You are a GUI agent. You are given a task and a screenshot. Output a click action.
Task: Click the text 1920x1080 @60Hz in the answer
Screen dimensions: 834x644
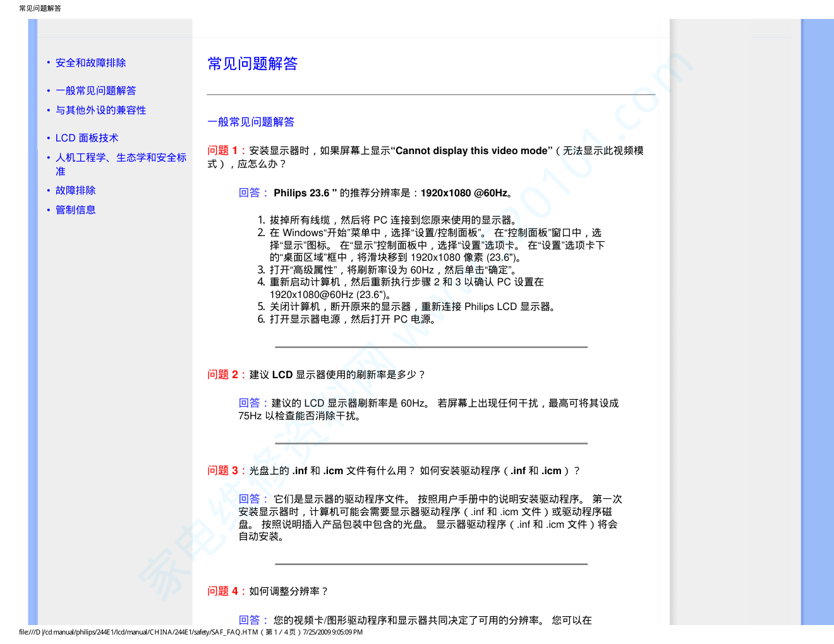[x=464, y=193]
